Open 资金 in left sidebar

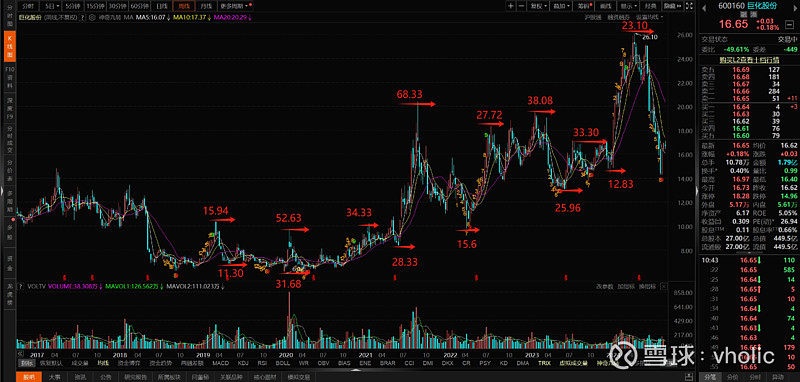click(9, 264)
